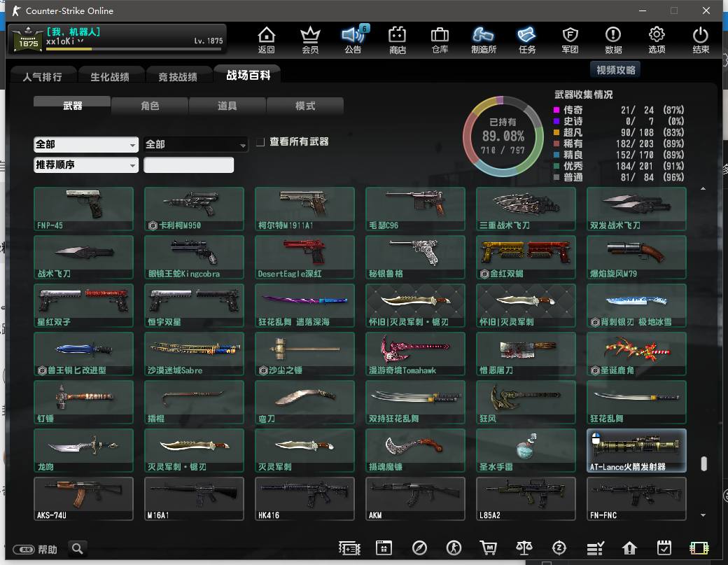Select the 角色 sub-tab

(150, 106)
